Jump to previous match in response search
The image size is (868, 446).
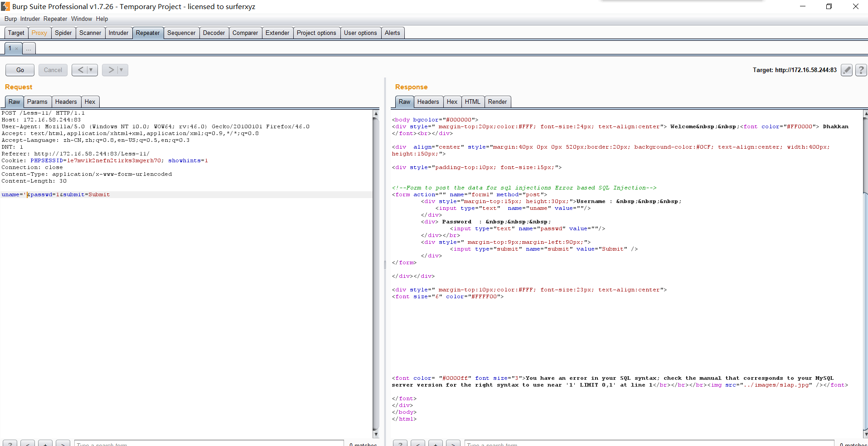418,443
